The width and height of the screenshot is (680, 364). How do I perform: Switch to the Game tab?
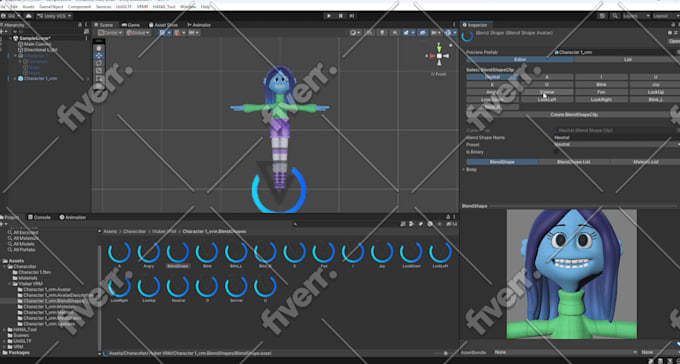coord(131,25)
